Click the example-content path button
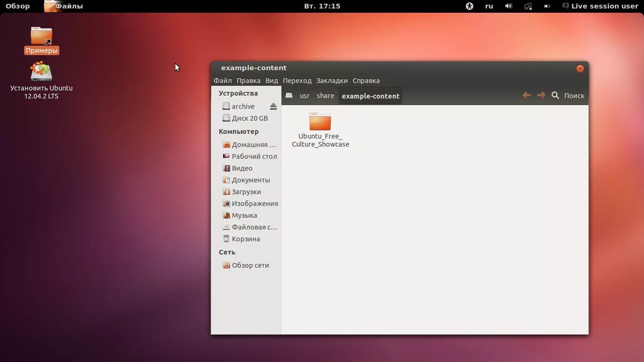This screenshot has width=644, height=362. point(371,96)
